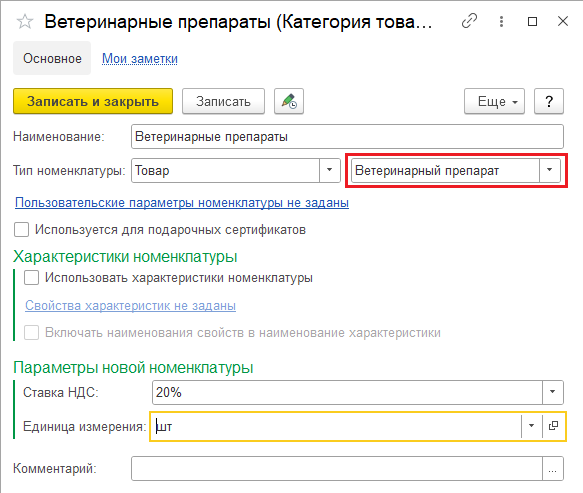Viewport: 583px width, 493px height.
Task: Toggle include property names in characteristic name
Action: pos(31,332)
